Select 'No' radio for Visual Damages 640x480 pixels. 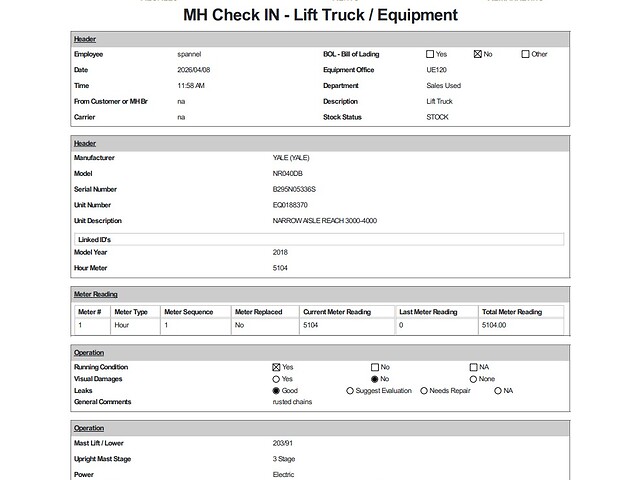(x=375, y=379)
